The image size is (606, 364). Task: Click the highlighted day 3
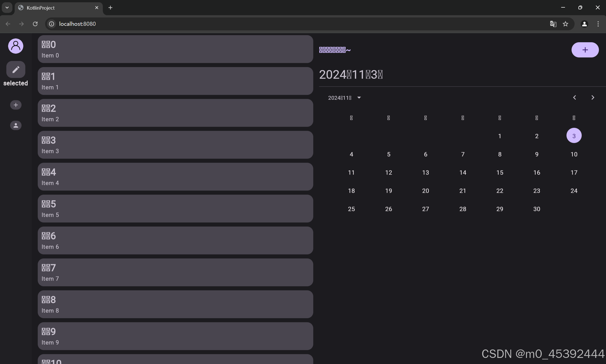click(x=574, y=136)
